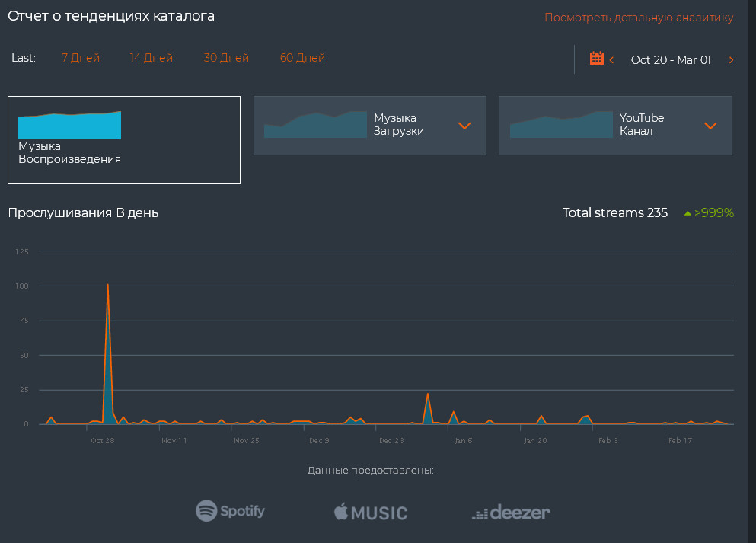The image size is (756, 543).
Task: Click the Музыка Воспроизведения mini chart
Action: point(69,125)
